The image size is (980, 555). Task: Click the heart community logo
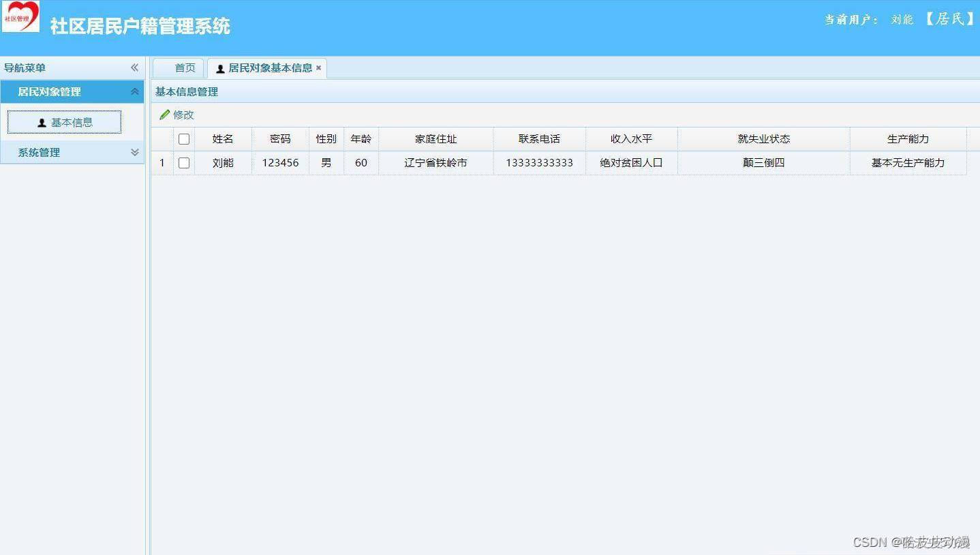coord(20,16)
